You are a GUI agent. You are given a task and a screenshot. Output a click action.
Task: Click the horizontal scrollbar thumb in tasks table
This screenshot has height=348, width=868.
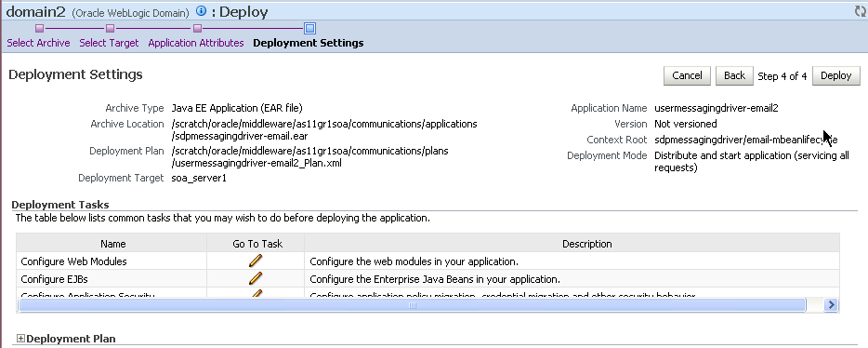[412, 305]
